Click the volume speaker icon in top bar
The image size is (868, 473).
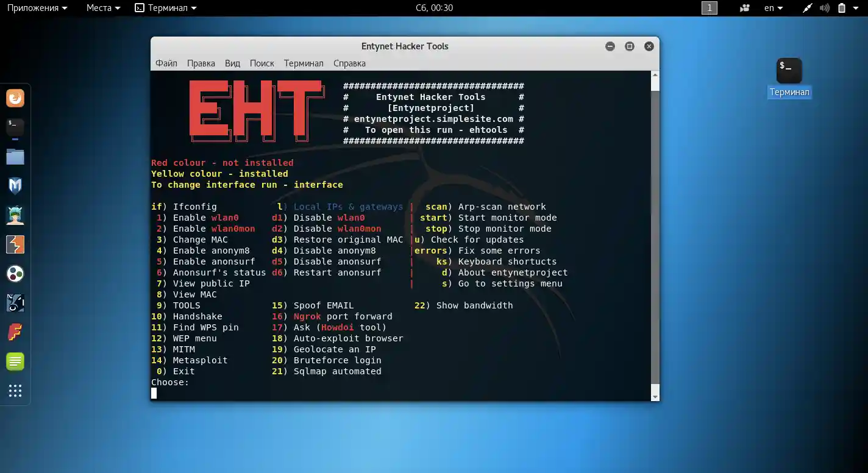pyautogui.click(x=825, y=8)
